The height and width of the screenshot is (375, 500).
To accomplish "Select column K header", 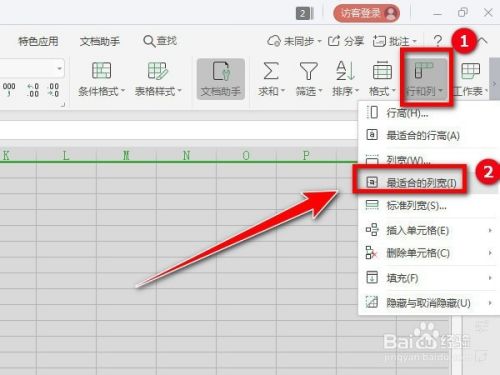I will click(18, 155).
